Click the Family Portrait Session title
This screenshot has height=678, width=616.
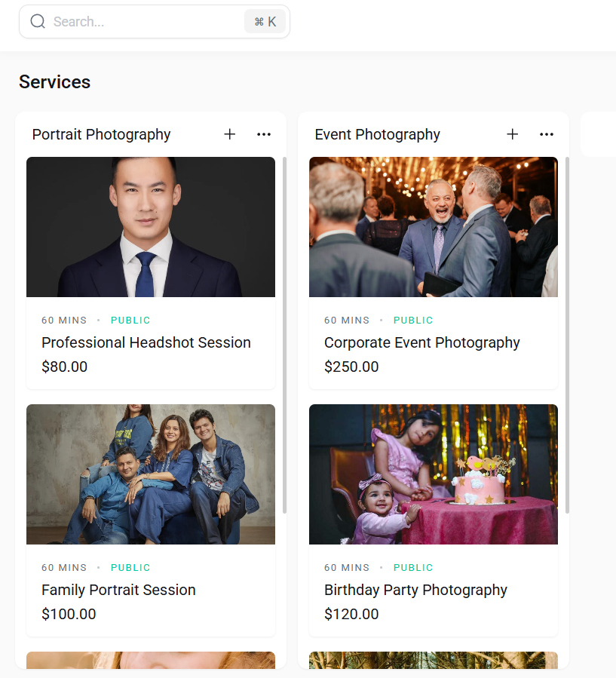[118, 590]
